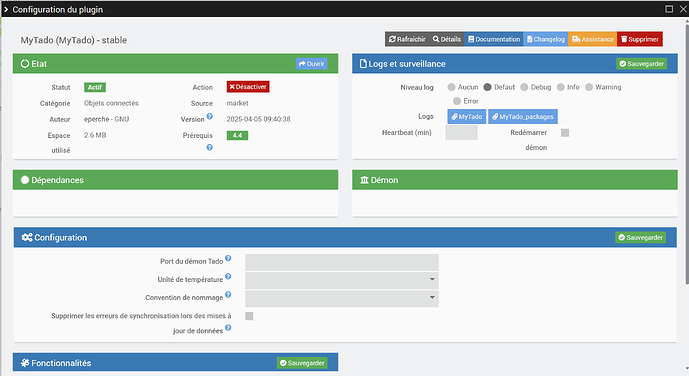Click help icon below Prérequis
The height and width of the screenshot is (376, 689).
[210, 148]
